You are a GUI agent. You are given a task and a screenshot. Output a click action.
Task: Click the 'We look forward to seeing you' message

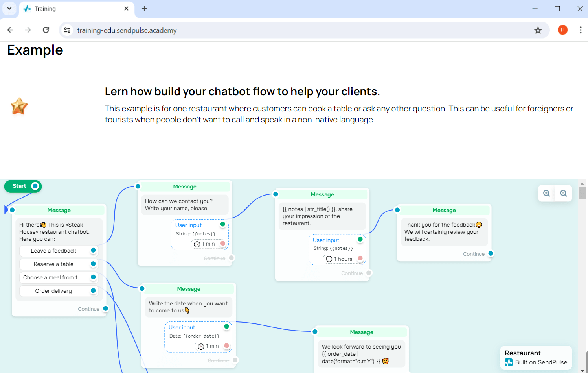[x=362, y=354]
